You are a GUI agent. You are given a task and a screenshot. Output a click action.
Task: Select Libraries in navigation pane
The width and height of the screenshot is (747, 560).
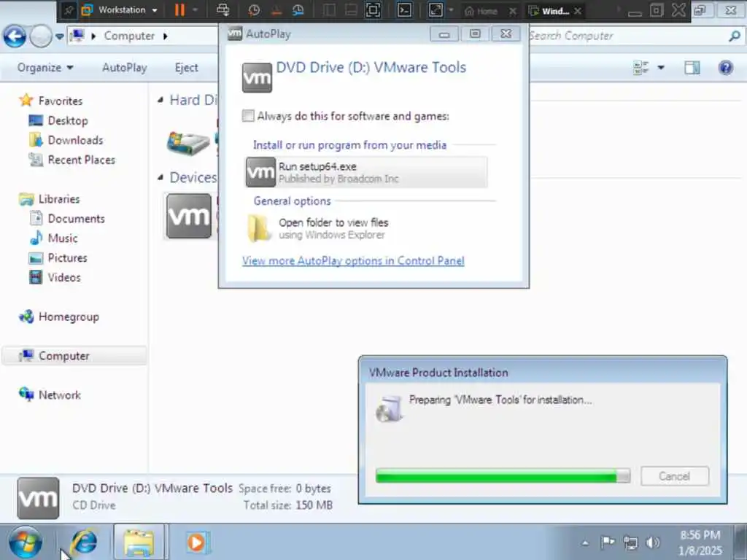(x=59, y=199)
